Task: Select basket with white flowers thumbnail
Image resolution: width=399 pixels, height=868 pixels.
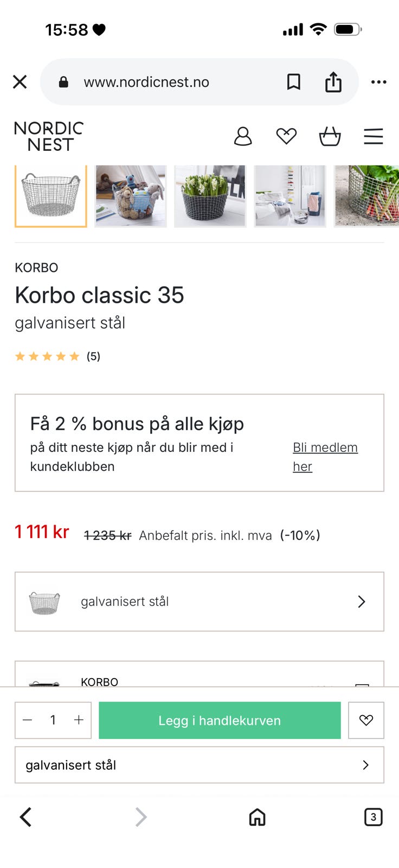Action: [x=210, y=196]
